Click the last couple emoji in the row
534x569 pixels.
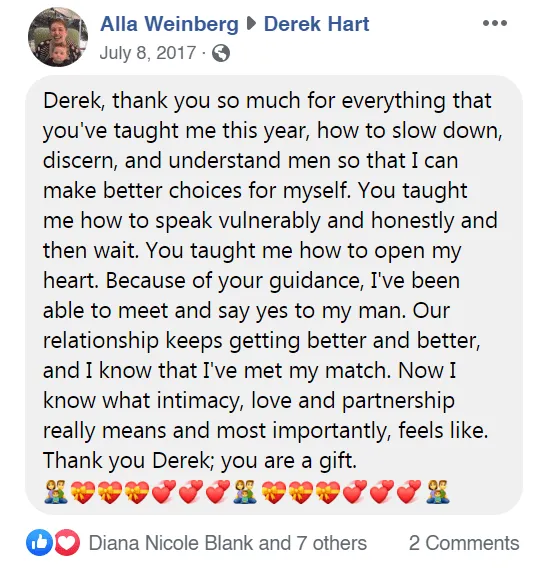pos(438,492)
